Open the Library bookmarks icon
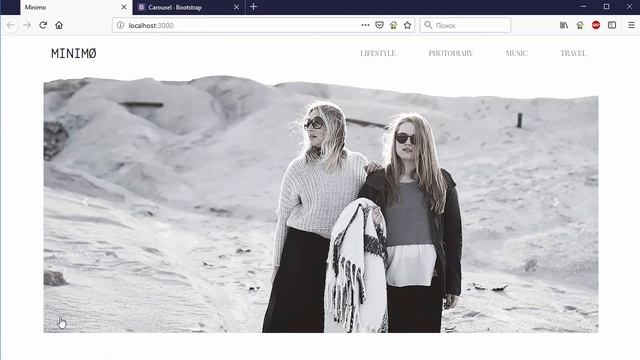 [564, 25]
